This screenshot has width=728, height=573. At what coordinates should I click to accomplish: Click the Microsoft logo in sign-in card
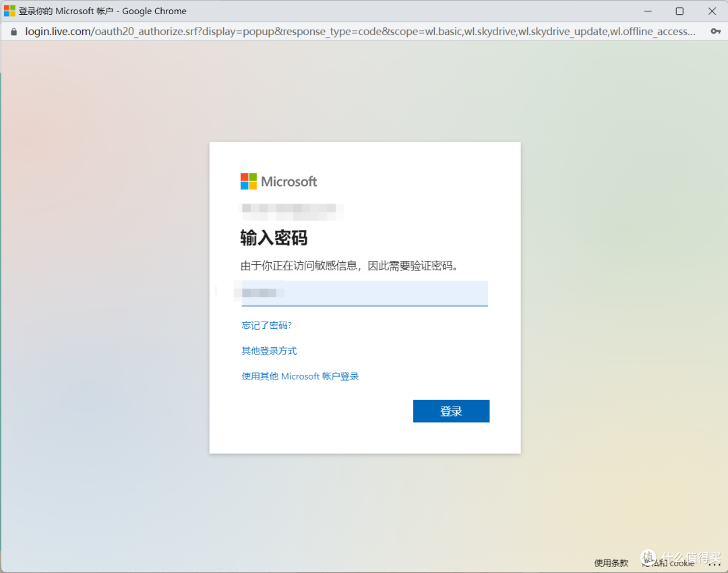278,181
